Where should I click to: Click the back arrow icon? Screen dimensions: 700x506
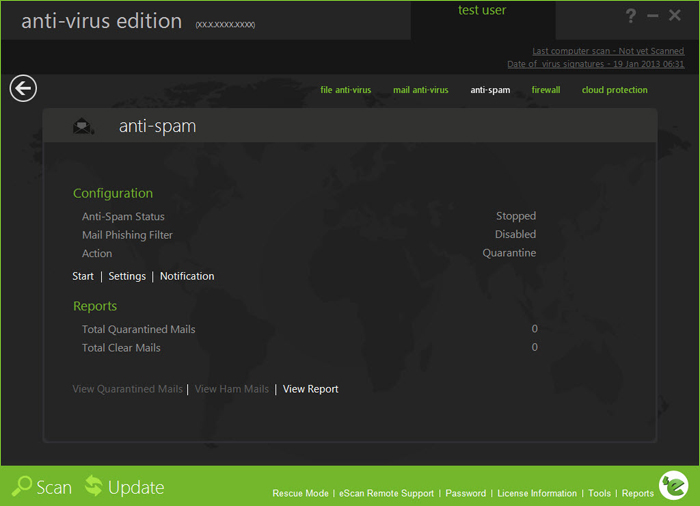[23, 88]
